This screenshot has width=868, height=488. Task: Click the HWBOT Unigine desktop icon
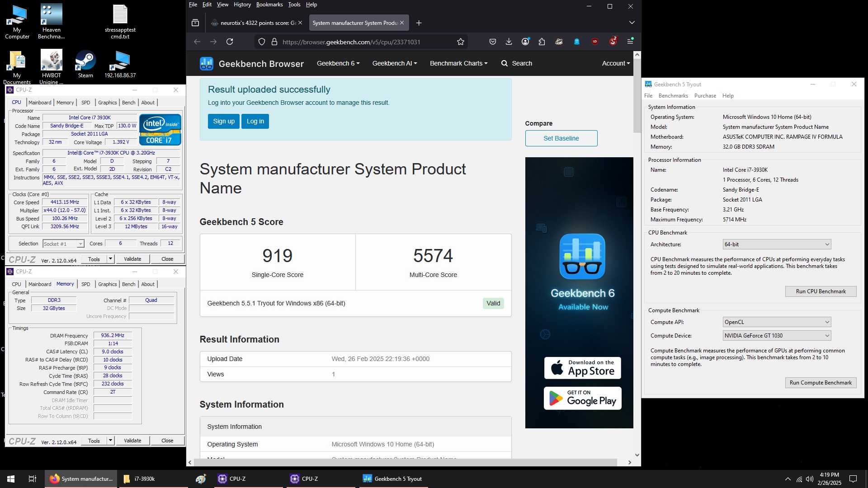51,67
